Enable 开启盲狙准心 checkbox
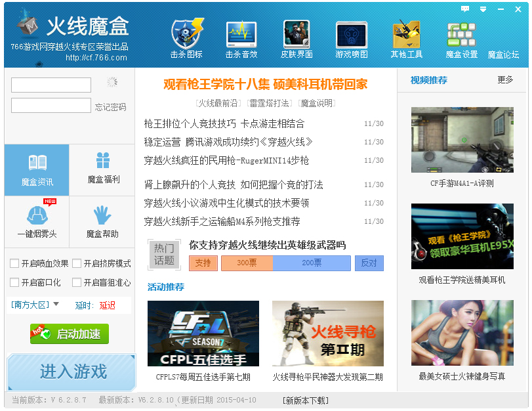Image resolution: width=532 pixels, height=411 pixels. (x=77, y=282)
